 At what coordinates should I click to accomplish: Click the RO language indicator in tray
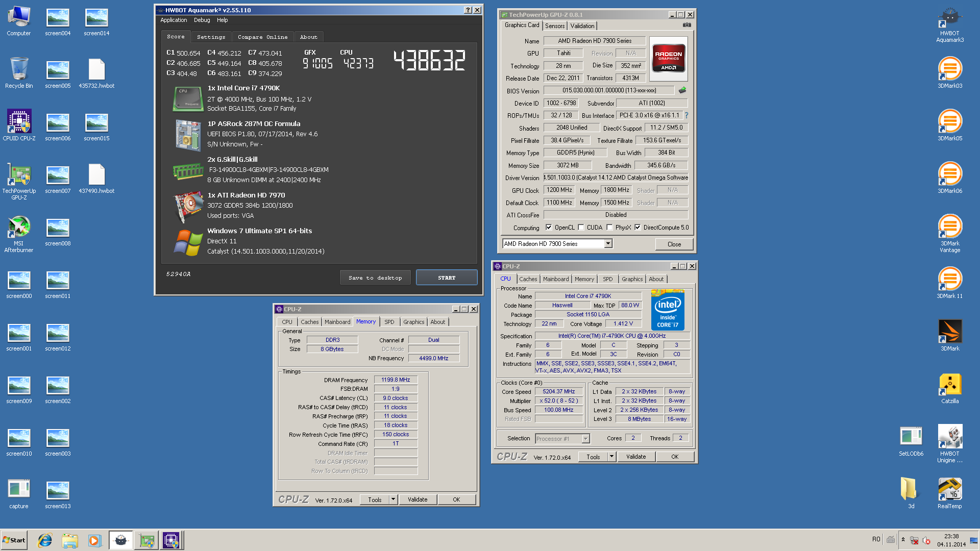click(x=876, y=539)
